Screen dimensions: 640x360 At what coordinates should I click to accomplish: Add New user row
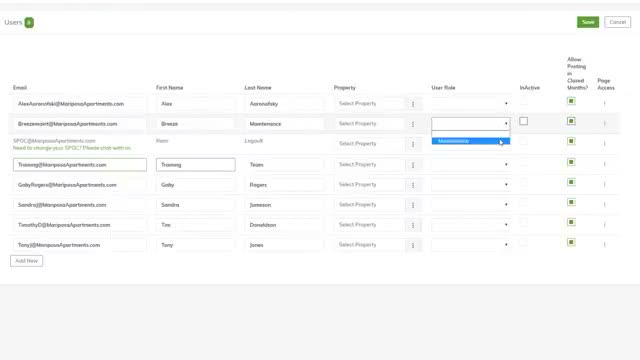[x=27, y=261]
